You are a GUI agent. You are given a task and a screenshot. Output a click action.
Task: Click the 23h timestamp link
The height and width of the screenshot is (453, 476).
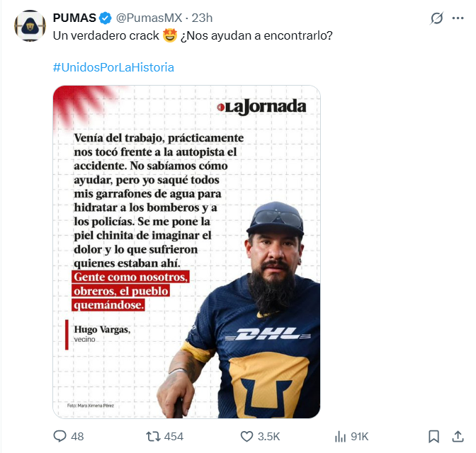(202, 18)
